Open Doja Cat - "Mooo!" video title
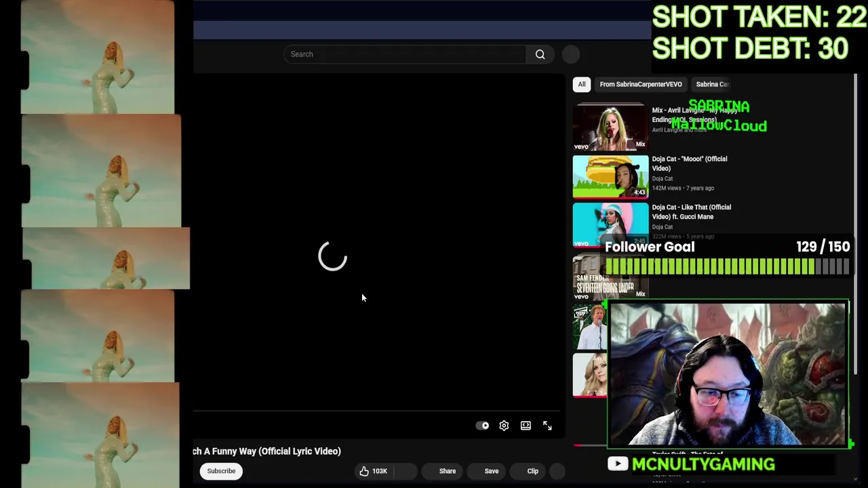 pos(689,163)
